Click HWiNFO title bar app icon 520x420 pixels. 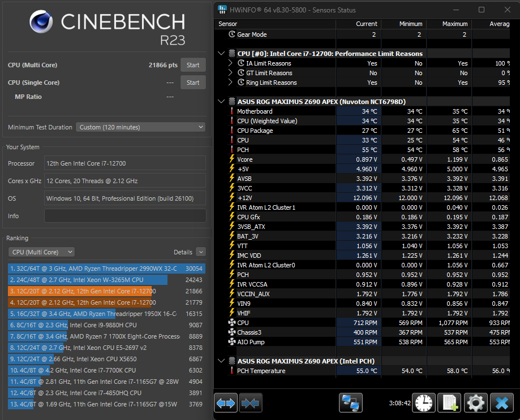[x=222, y=10]
